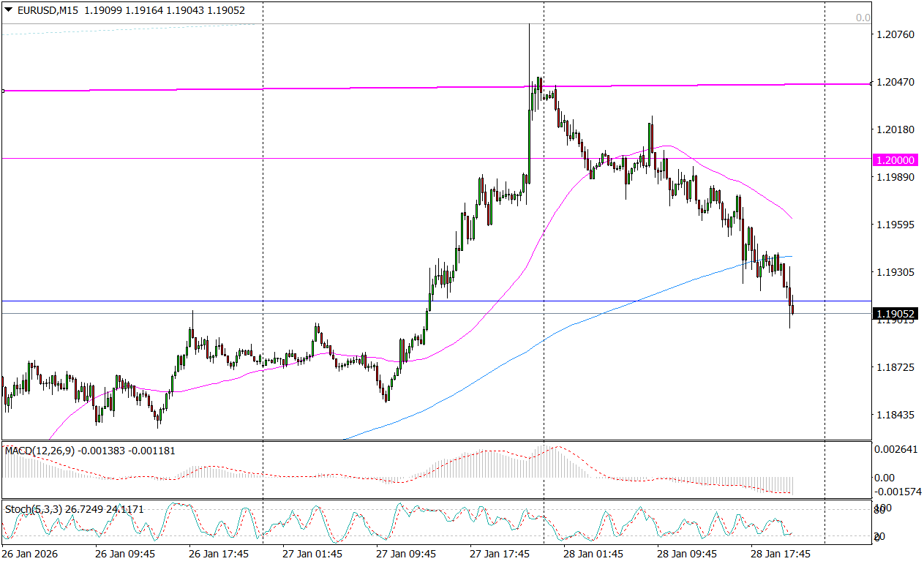Click the 1.19595 value on price scale
This screenshot has width=924, height=564.
tap(894, 225)
